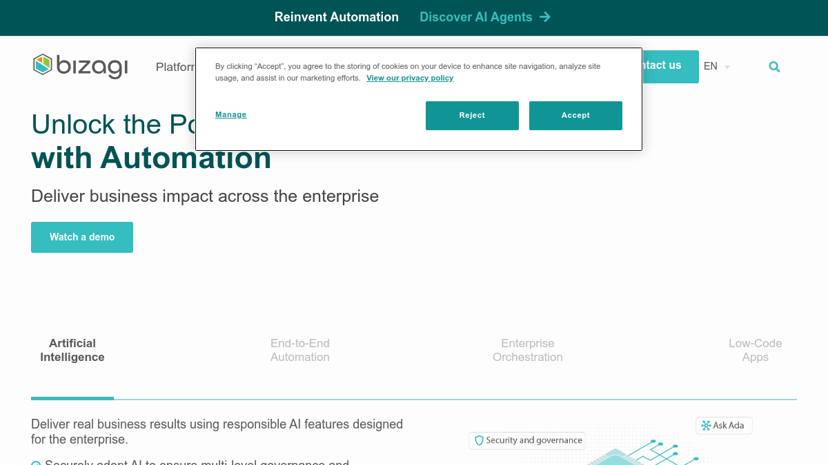
Task: Click the Contact us button
Action: (x=670, y=66)
